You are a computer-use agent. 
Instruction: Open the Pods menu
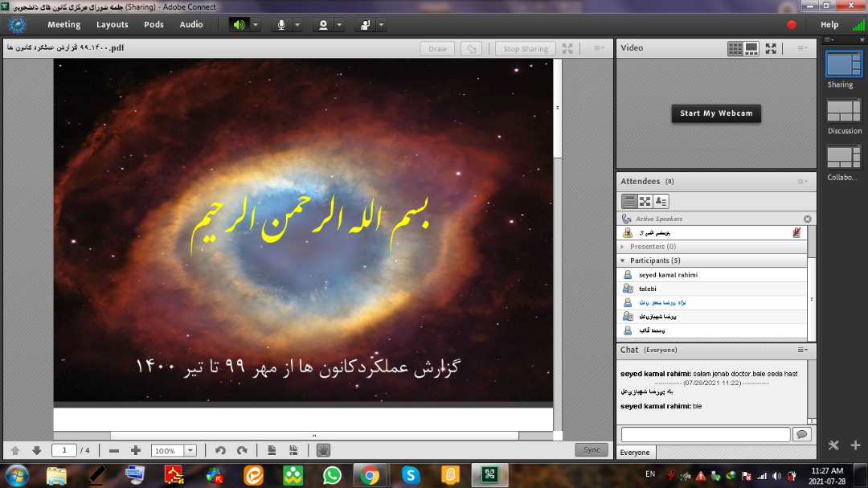(154, 24)
